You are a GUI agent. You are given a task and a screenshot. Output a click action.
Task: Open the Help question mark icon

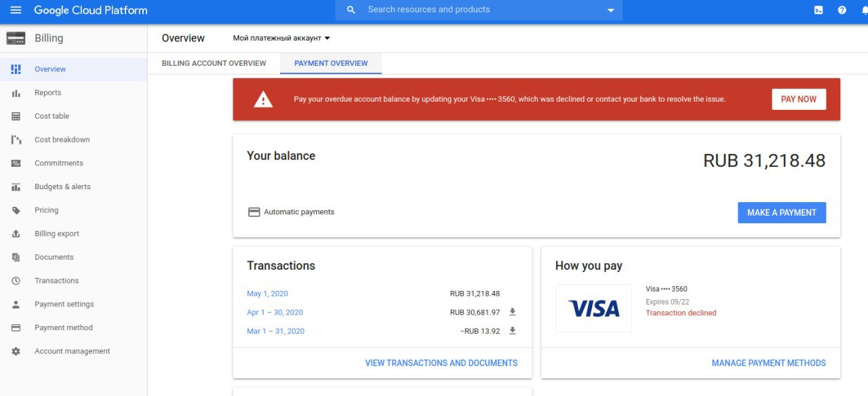(x=842, y=10)
